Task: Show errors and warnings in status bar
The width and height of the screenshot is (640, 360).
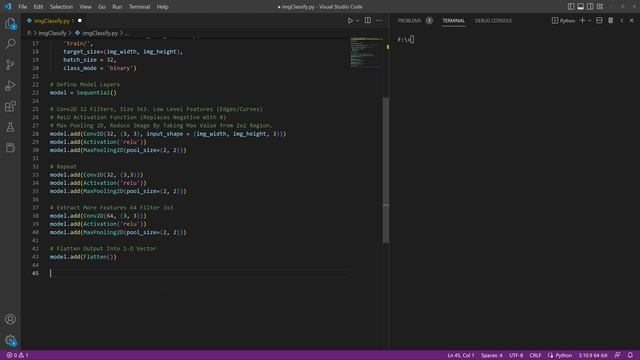Action: [x=17, y=355]
